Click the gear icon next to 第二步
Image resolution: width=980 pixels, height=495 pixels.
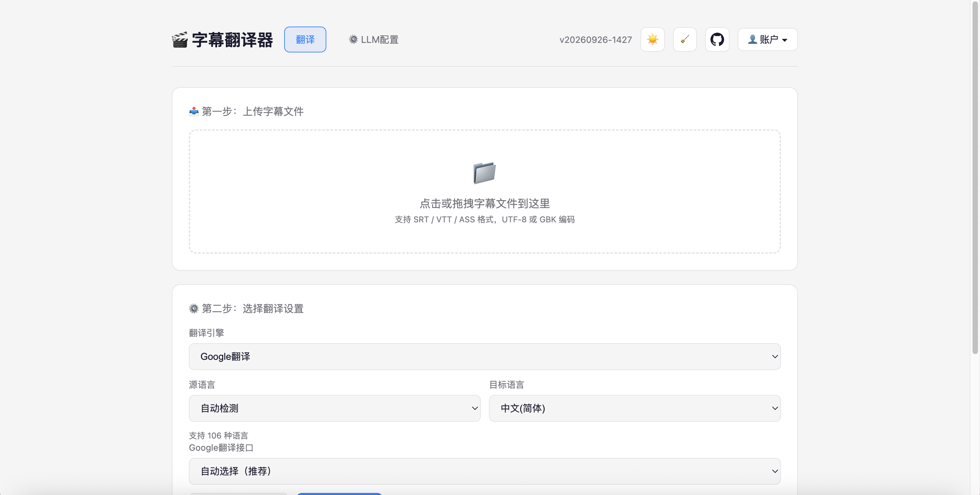pos(194,308)
